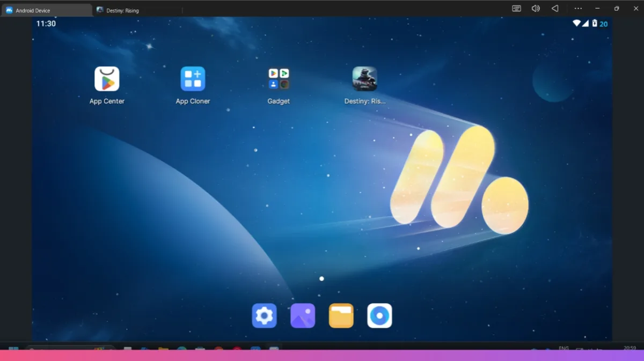The image size is (644, 361).
Task: Open the three-dots more options menu
Action: click(578, 9)
